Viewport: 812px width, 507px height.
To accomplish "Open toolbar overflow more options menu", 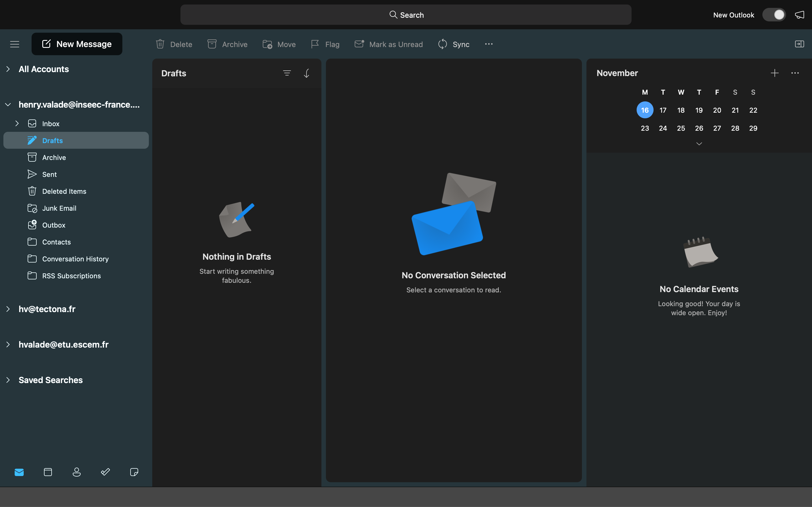I will pos(489,44).
